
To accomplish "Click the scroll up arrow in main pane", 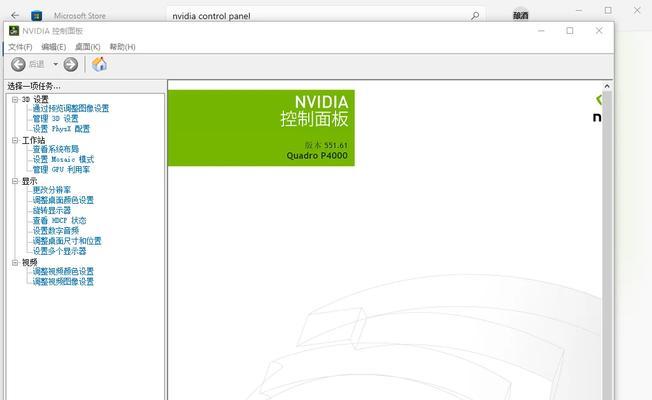I will coord(607,86).
